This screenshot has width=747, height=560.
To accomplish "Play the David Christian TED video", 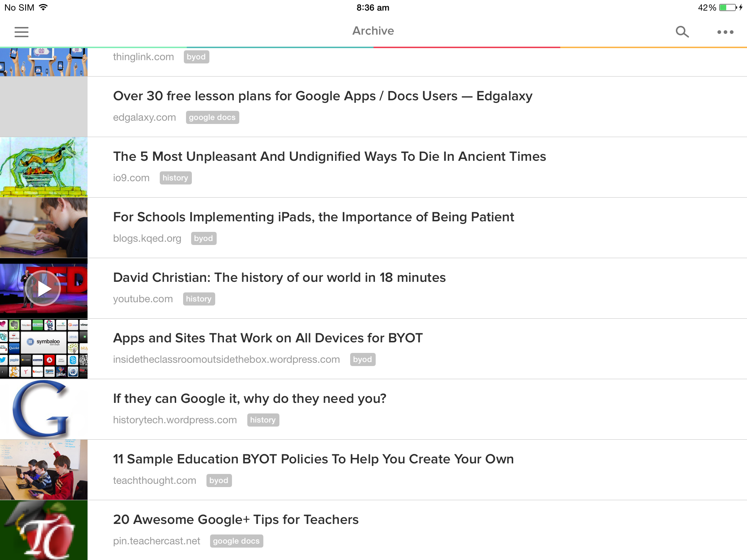I will click(x=43, y=289).
